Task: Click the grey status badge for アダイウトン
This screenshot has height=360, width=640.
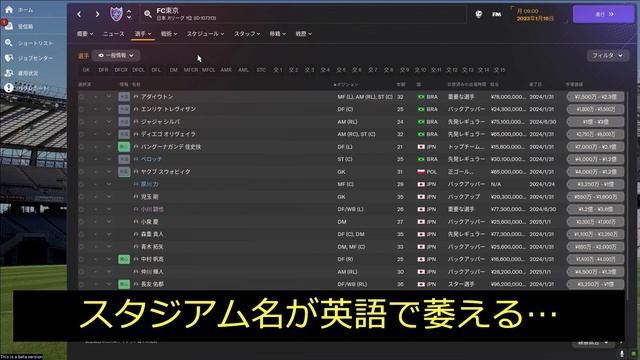Action: [x=124, y=97]
